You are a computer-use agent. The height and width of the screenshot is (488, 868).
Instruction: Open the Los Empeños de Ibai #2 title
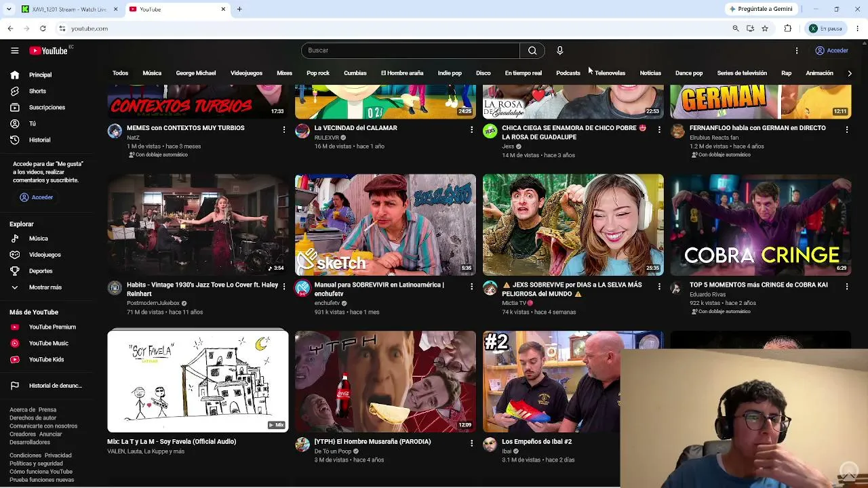tap(536, 442)
